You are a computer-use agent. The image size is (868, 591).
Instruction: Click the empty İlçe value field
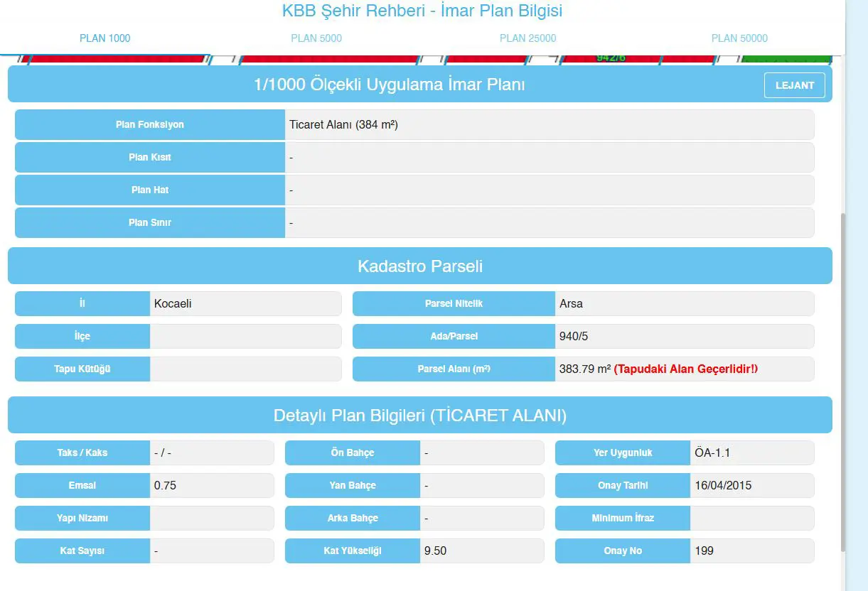[x=245, y=336]
